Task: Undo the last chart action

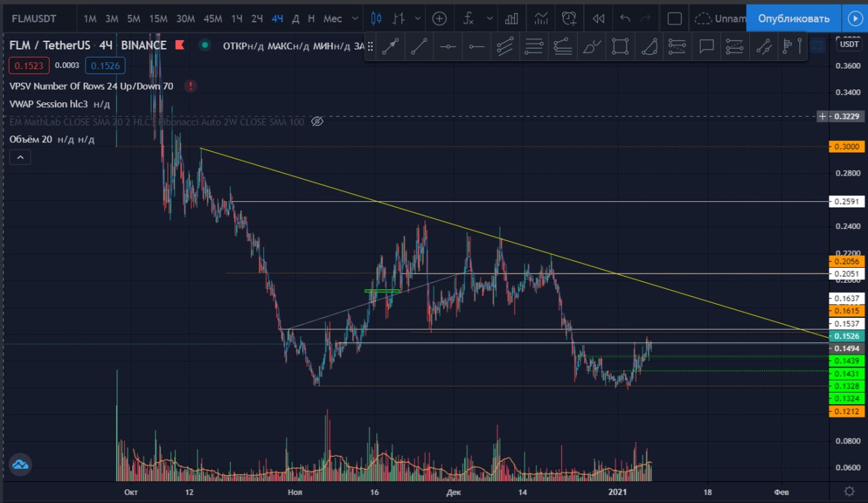Action: coord(625,18)
